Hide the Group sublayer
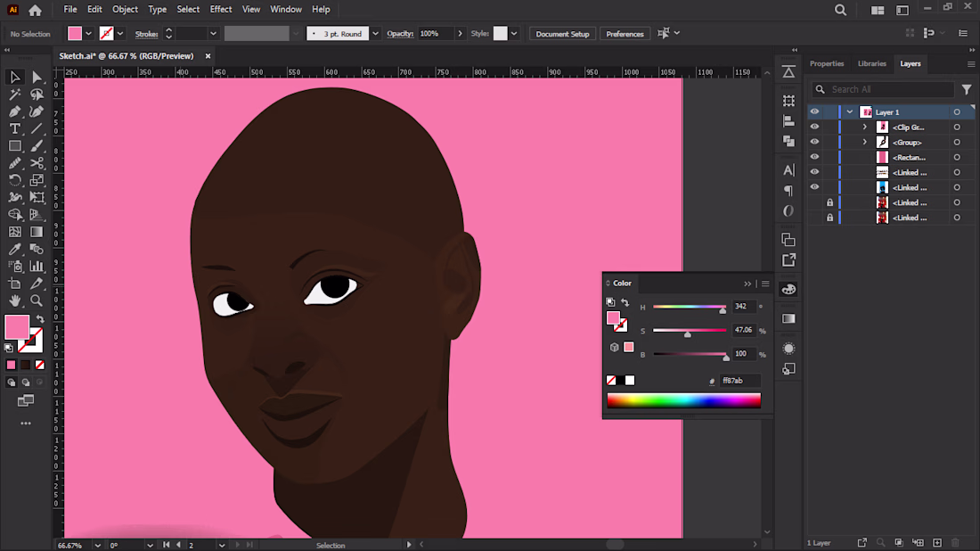 [x=814, y=142]
